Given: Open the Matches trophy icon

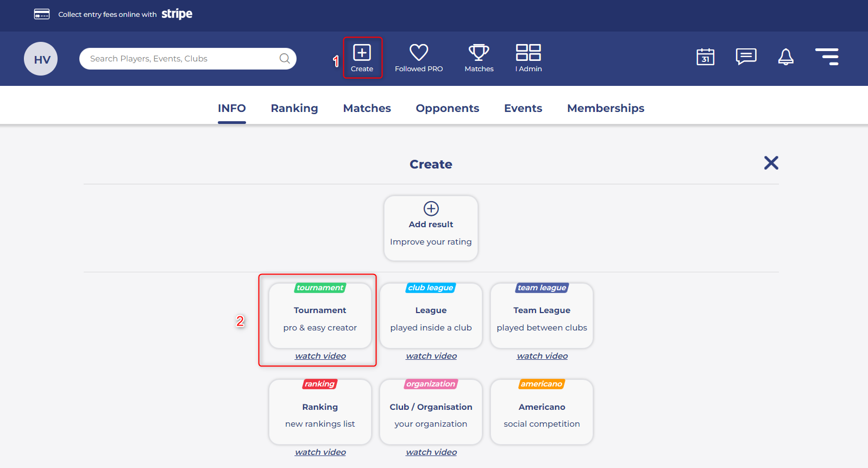Looking at the screenshot, I should pos(479,53).
